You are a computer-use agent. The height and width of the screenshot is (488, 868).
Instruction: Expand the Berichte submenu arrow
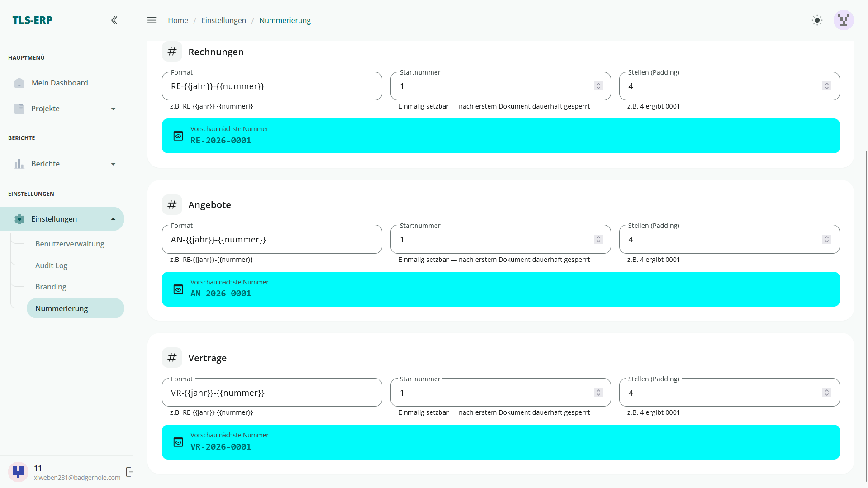pos(114,164)
